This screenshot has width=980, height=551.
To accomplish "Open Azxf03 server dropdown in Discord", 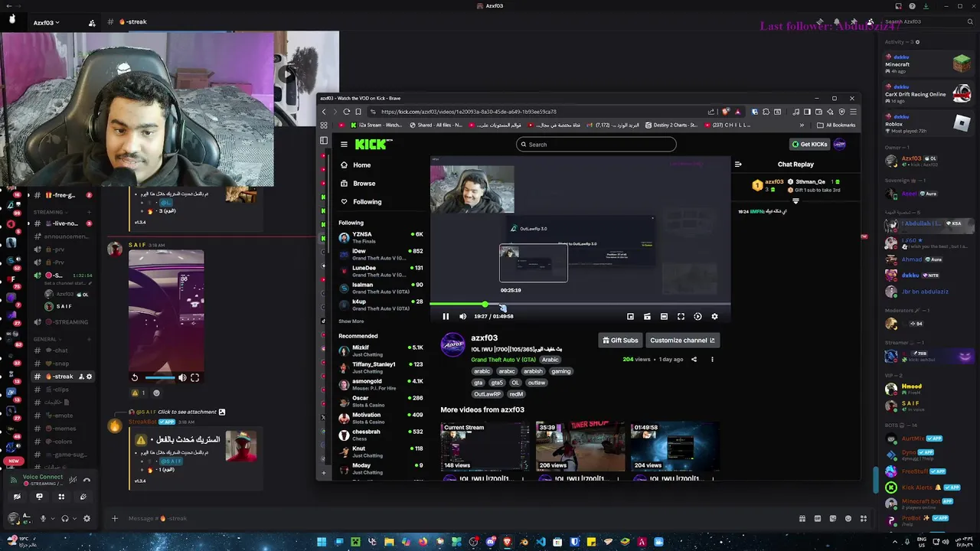I will [x=46, y=22].
